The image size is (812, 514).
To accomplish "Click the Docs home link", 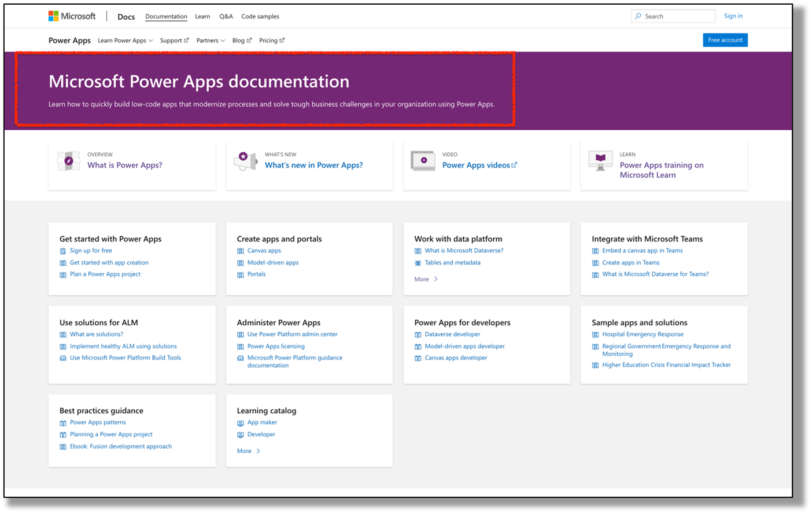I will [126, 17].
